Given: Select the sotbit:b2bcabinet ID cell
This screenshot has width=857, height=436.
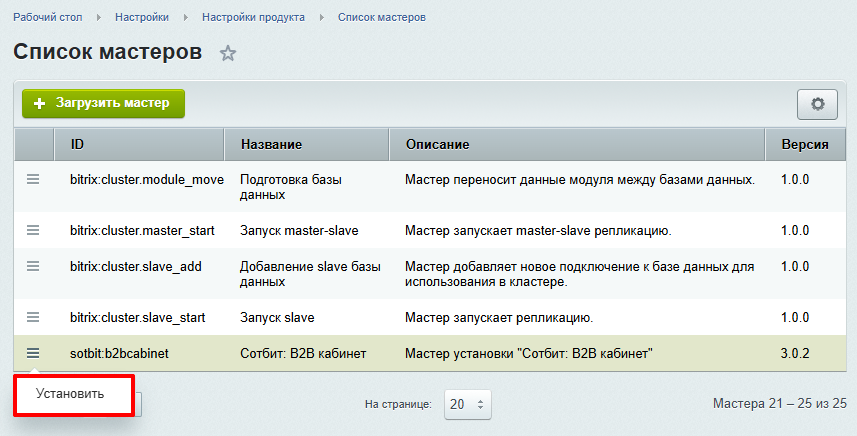Looking at the screenshot, I should (119, 353).
